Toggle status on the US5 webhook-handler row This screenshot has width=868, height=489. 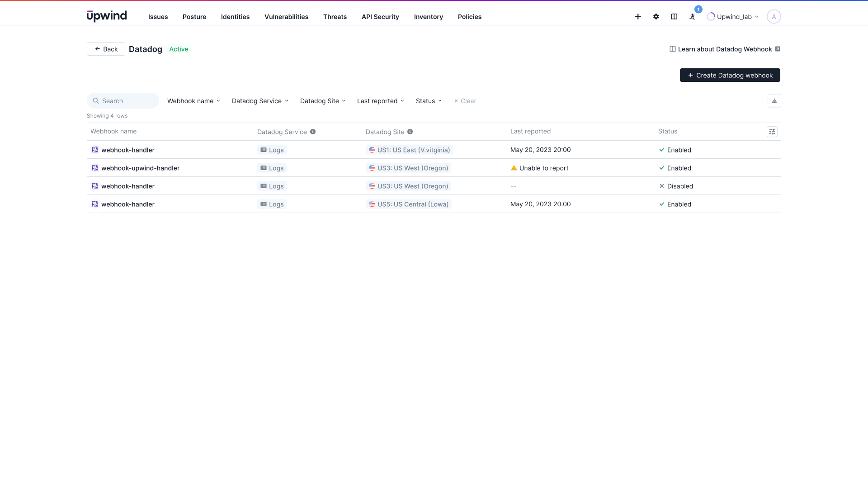pyautogui.click(x=675, y=204)
